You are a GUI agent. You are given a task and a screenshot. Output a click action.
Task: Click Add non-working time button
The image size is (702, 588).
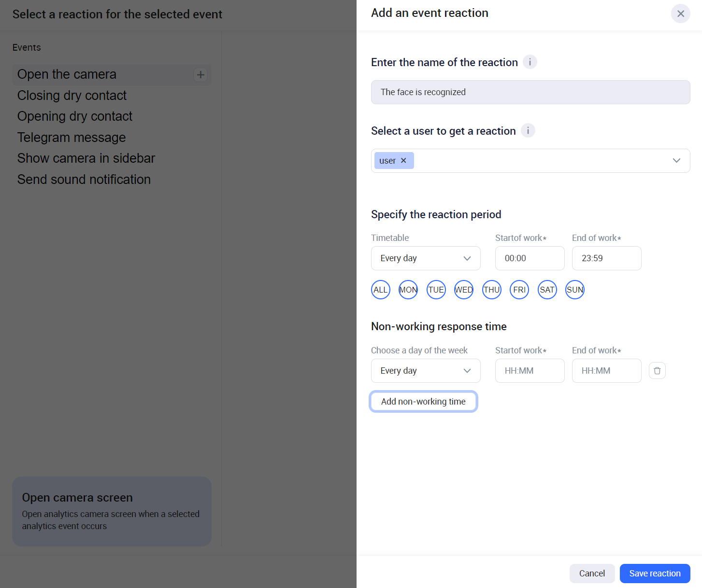point(423,402)
